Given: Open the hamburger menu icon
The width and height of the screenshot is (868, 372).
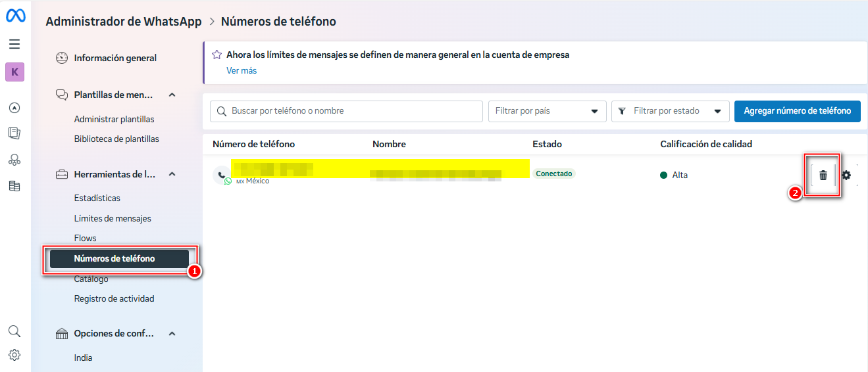Looking at the screenshot, I should [14, 44].
